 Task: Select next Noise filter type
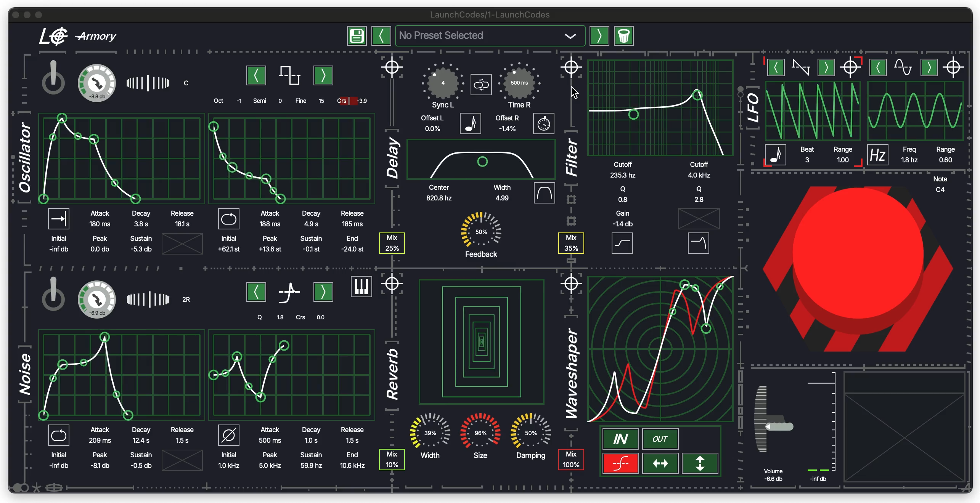(x=323, y=292)
